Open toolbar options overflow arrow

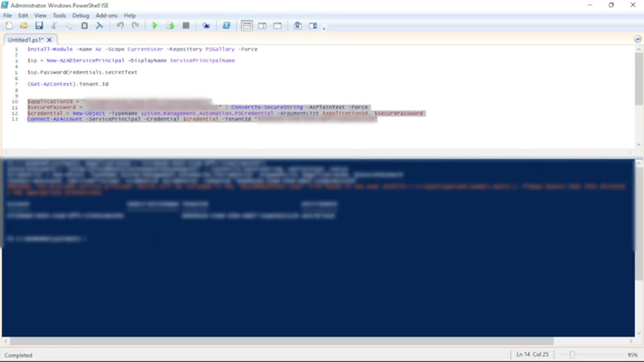[x=324, y=28]
